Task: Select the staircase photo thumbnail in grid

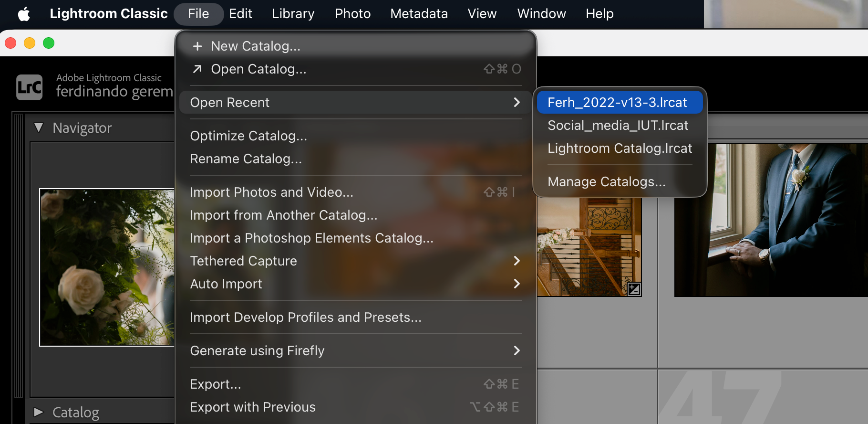Action: coord(589,247)
